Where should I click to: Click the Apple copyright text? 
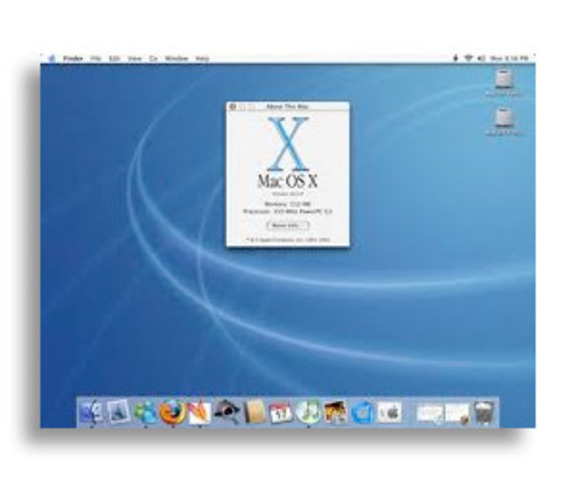coord(288,240)
